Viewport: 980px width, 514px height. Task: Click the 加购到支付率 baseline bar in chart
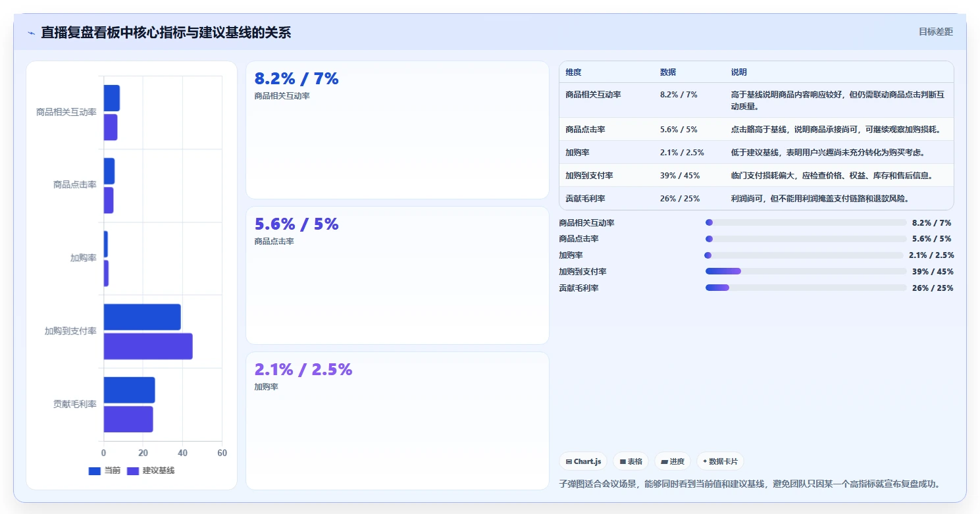point(148,346)
